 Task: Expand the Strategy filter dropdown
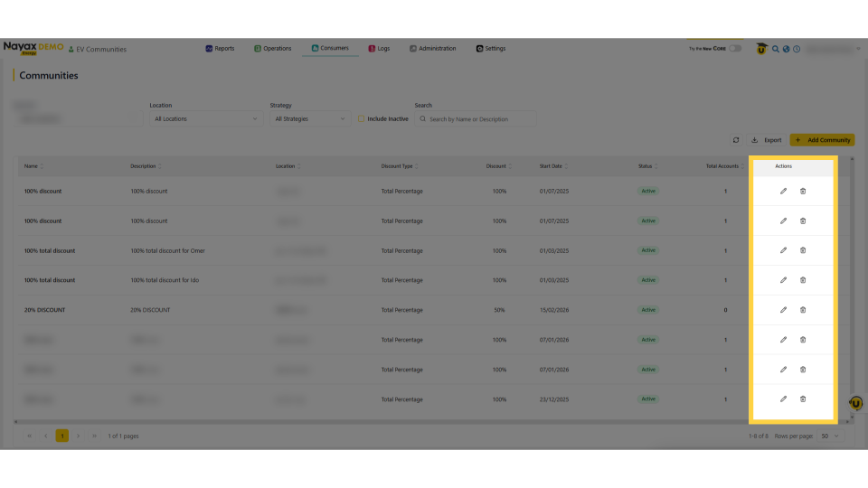coord(310,118)
